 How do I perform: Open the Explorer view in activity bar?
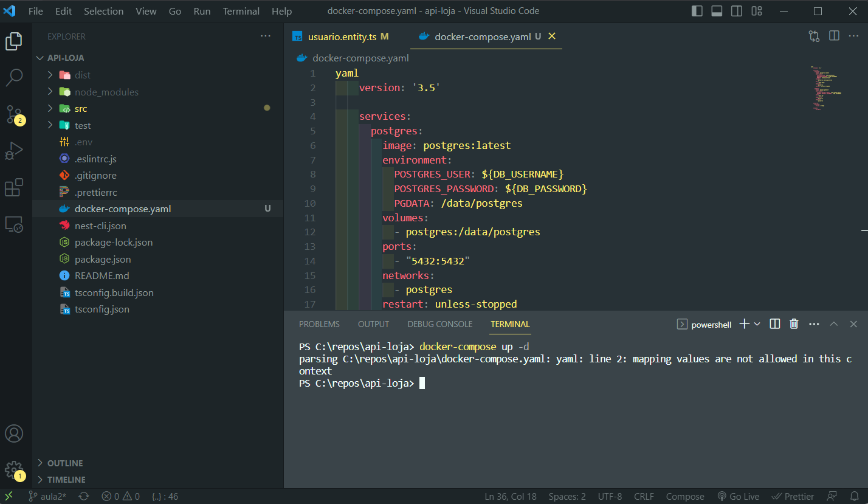click(14, 41)
